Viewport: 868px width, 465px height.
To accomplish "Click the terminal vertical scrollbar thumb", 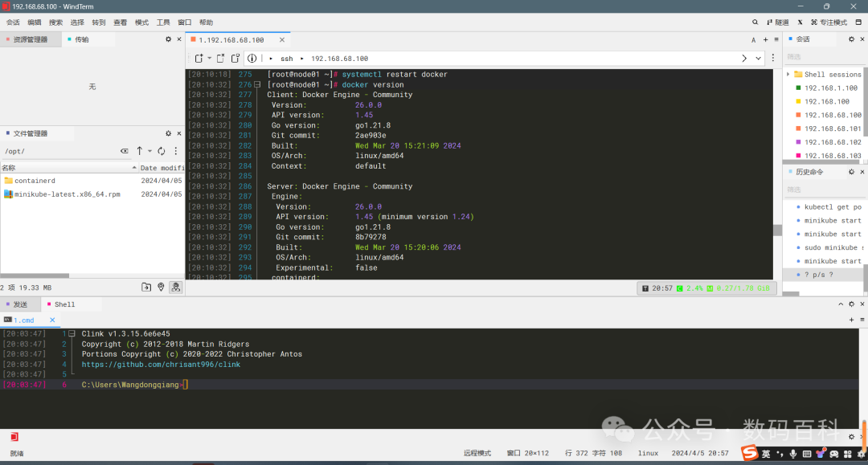I will pos(777,229).
